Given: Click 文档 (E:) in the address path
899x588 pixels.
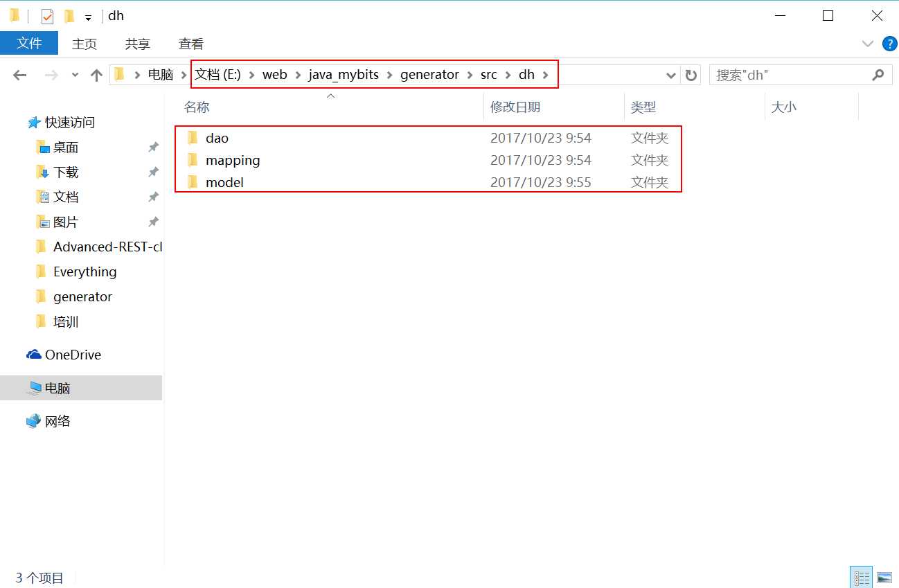Looking at the screenshot, I should click(217, 75).
